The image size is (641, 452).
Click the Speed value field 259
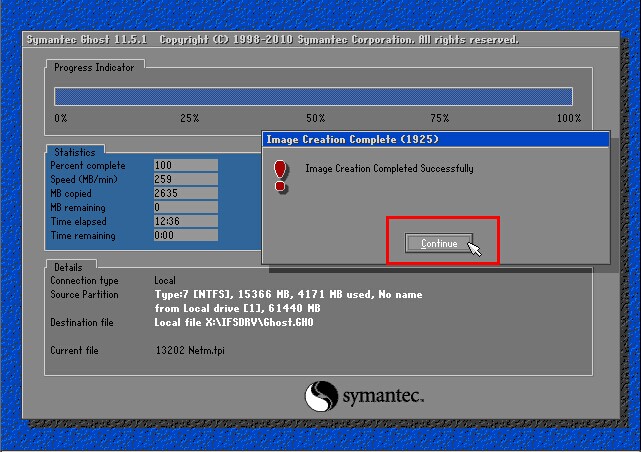185,179
